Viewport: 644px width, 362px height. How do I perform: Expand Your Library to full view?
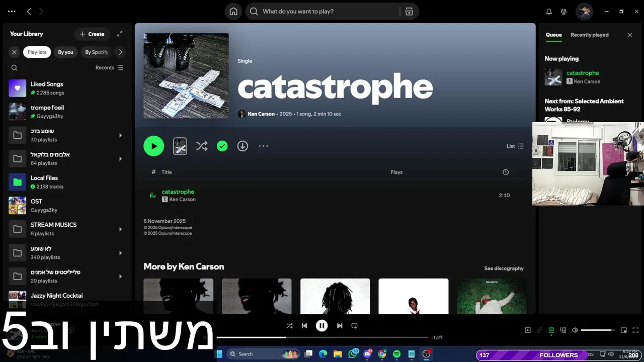[x=119, y=34]
